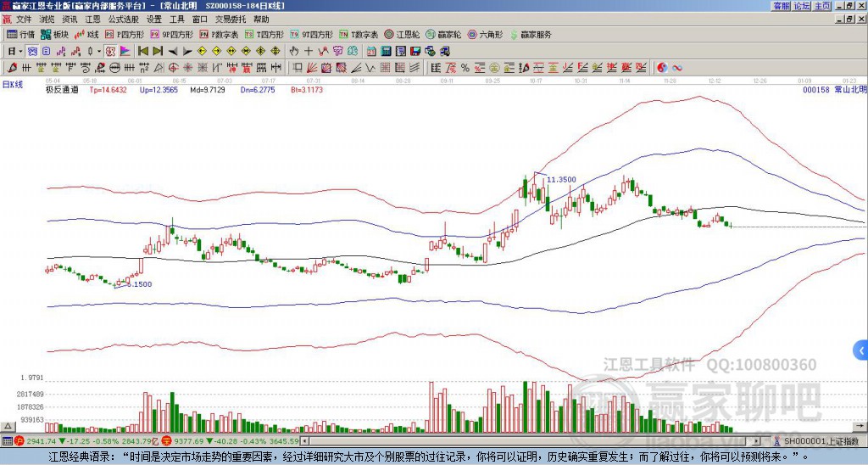868x465 pixels.
Task: Select the crosshair plus cursor tool
Action: pyautogui.click(x=309, y=52)
